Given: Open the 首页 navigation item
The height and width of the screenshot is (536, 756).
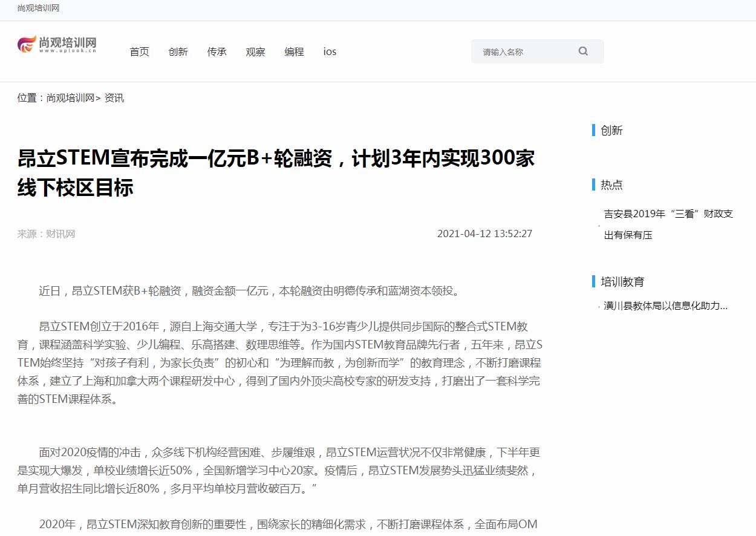Looking at the screenshot, I should [x=139, y=52].
